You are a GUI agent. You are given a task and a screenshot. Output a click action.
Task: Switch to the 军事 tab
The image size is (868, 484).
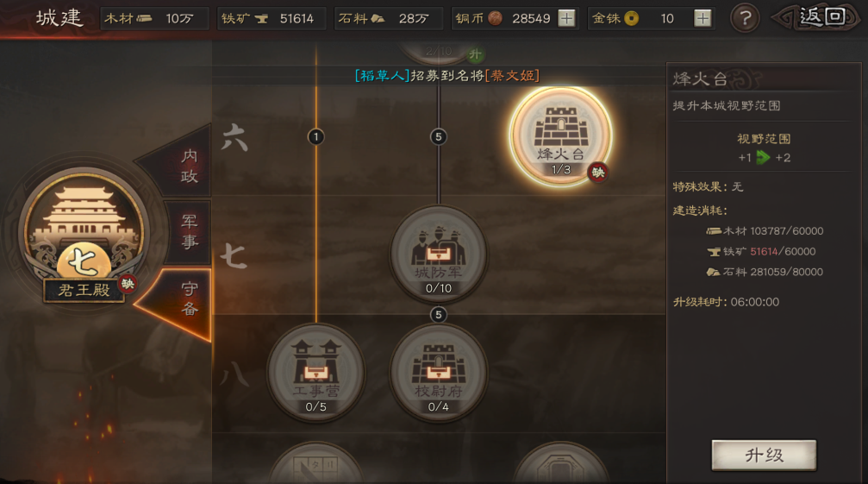click(188, 231)
